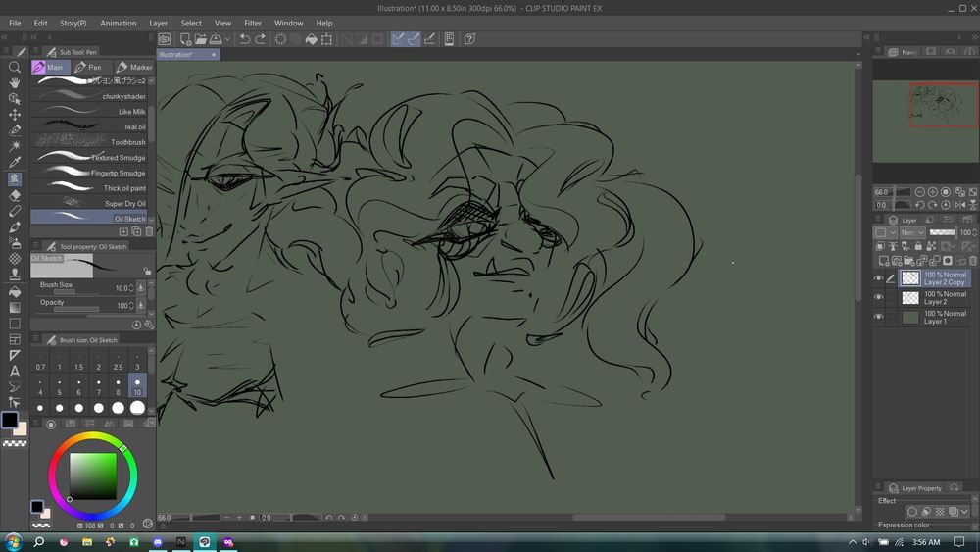
Task: Open the Filter menu
Action: point(253,24)
